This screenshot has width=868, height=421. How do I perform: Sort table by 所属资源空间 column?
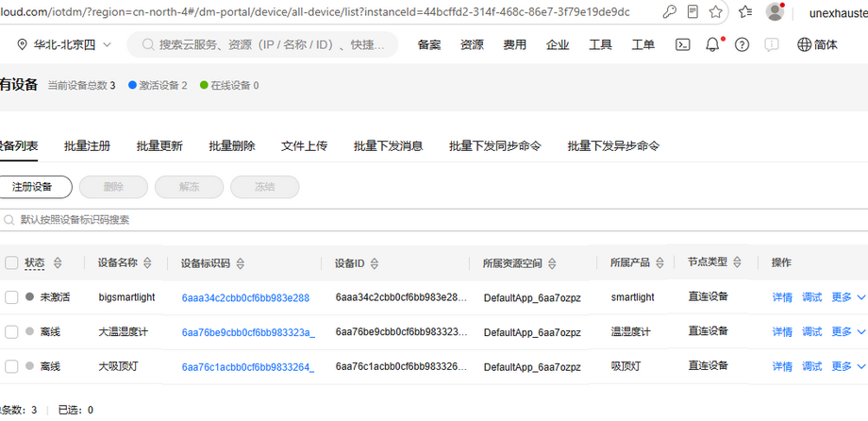point(552,263)
